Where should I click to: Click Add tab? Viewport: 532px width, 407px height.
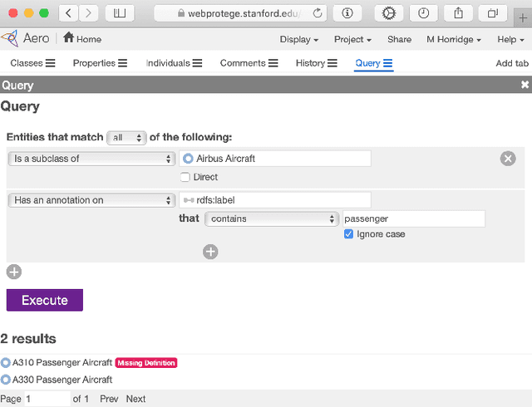click(512, 63)
